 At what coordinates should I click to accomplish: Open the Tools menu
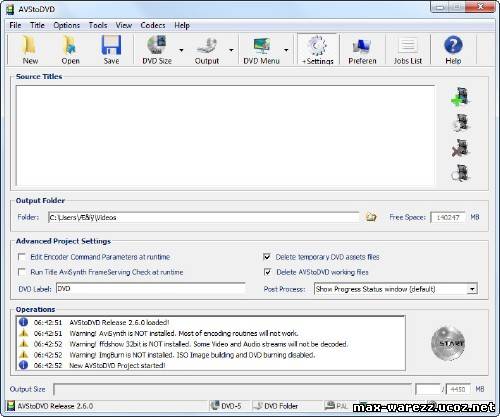98,25
